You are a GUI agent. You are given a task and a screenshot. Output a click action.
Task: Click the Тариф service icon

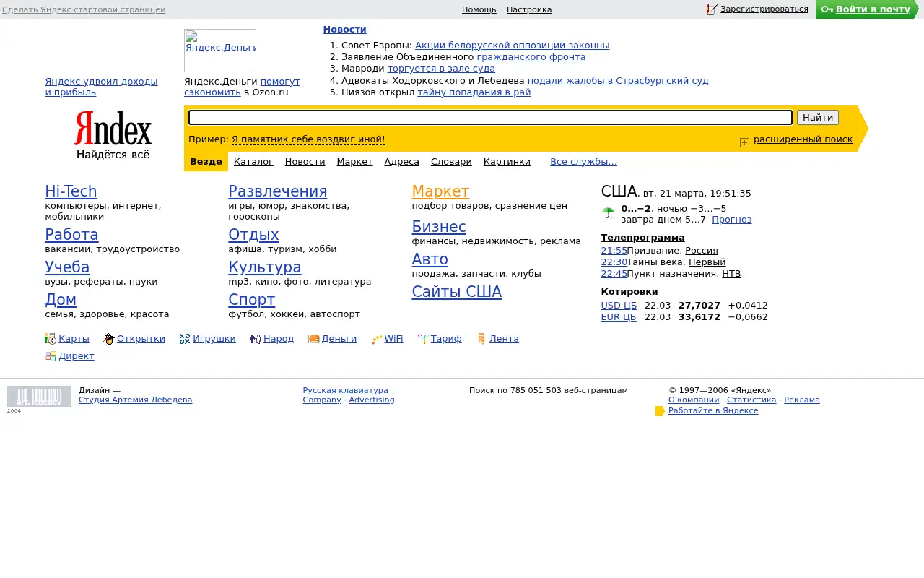423,339
